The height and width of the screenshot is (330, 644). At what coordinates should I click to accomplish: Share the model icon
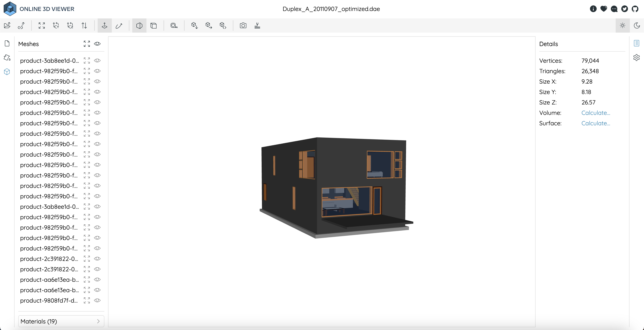click(209, 26)
